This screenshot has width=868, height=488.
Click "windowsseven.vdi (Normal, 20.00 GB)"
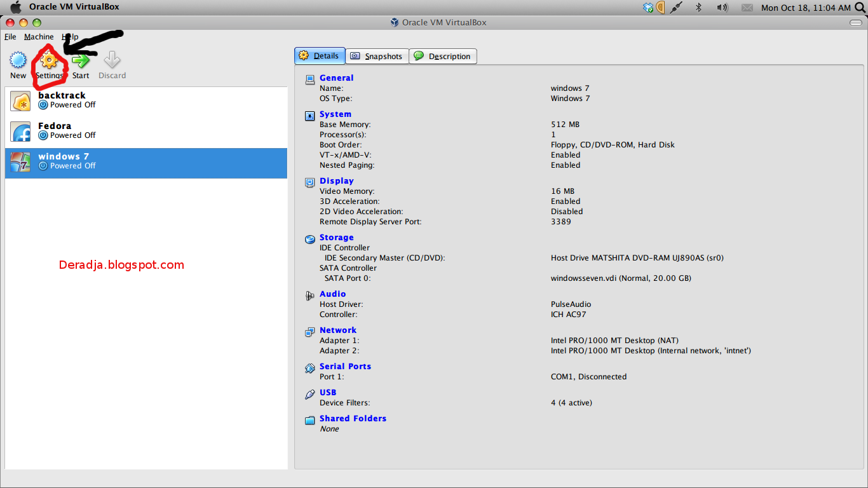(x=621, y=278)
